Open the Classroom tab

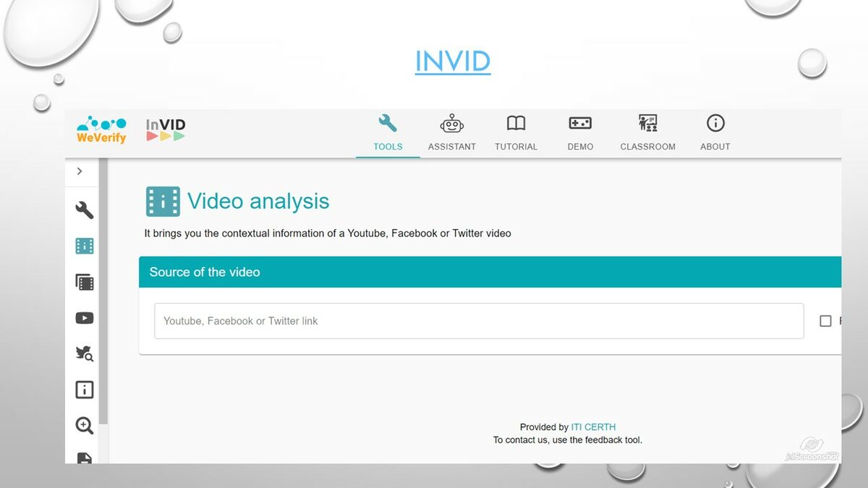[647, 133]
